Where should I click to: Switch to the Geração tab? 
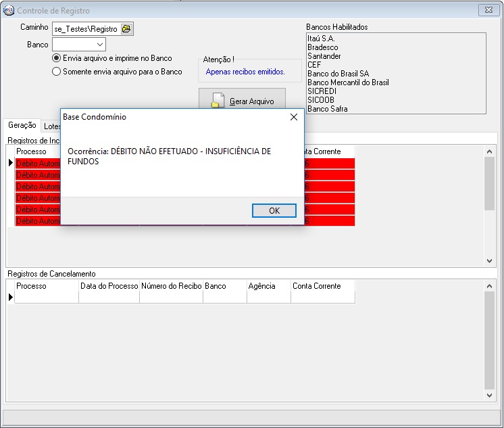22,125
